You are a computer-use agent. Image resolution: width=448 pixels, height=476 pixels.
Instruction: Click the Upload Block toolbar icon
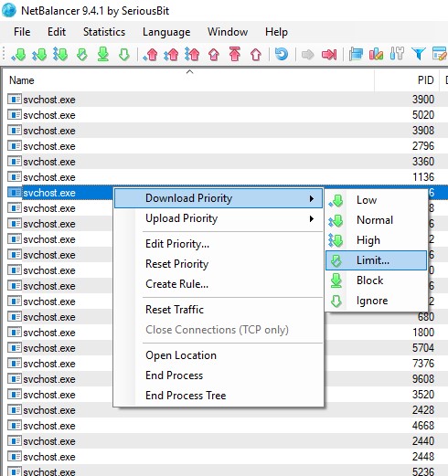click(x=235, y=54)
